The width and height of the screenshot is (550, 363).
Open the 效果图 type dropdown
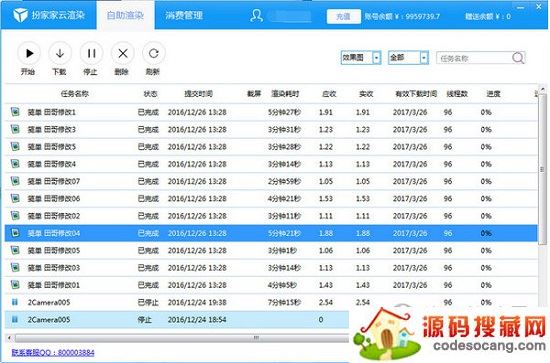pos(361,58)
